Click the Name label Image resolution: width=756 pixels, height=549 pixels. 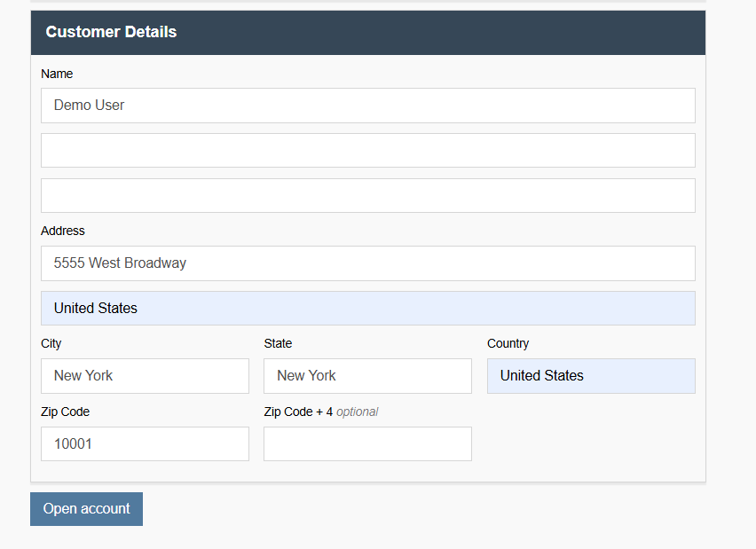(57, 74)
